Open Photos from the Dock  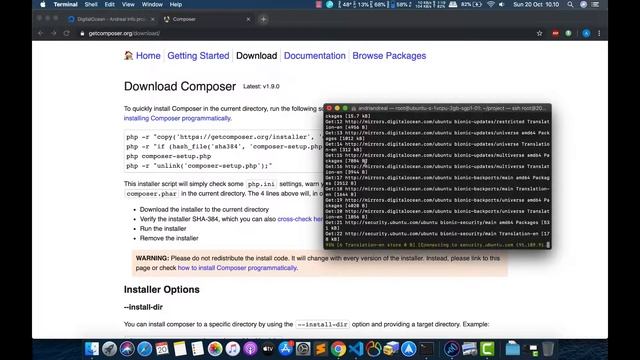click(x=215, y=349)
